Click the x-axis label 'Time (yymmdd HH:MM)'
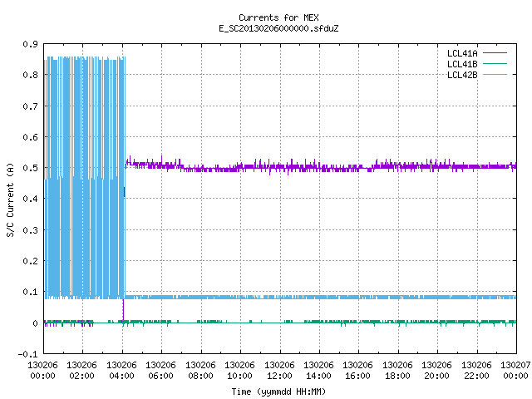Image resolution: width=532 pixels, height=399 pixels. pos(278,392)
